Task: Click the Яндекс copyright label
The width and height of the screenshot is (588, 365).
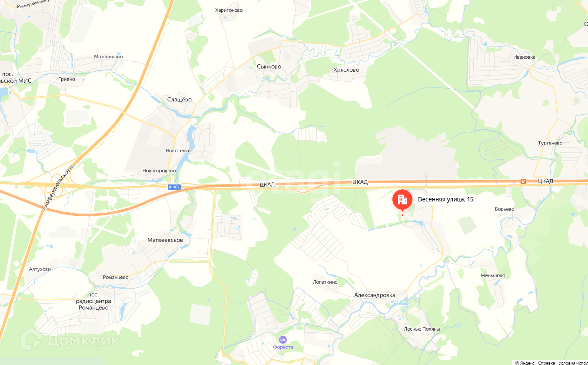Action: coord(525,363)
